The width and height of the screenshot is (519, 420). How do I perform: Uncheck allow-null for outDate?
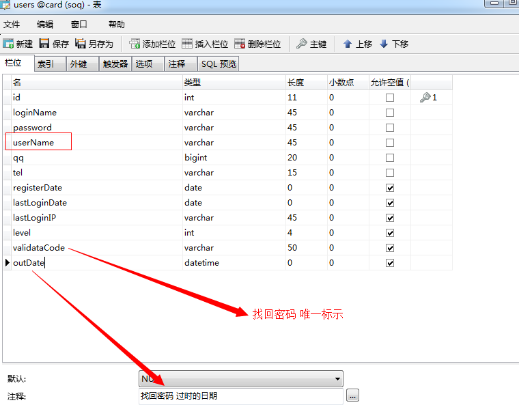click(x=390, y=263)
